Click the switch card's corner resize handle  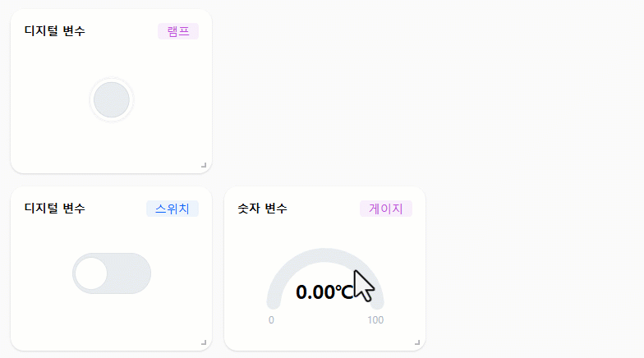pos(204,342)
